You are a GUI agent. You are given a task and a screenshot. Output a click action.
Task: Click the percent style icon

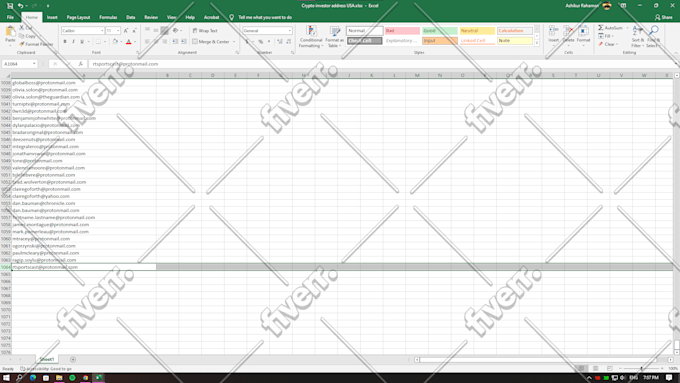pos(261,42)
